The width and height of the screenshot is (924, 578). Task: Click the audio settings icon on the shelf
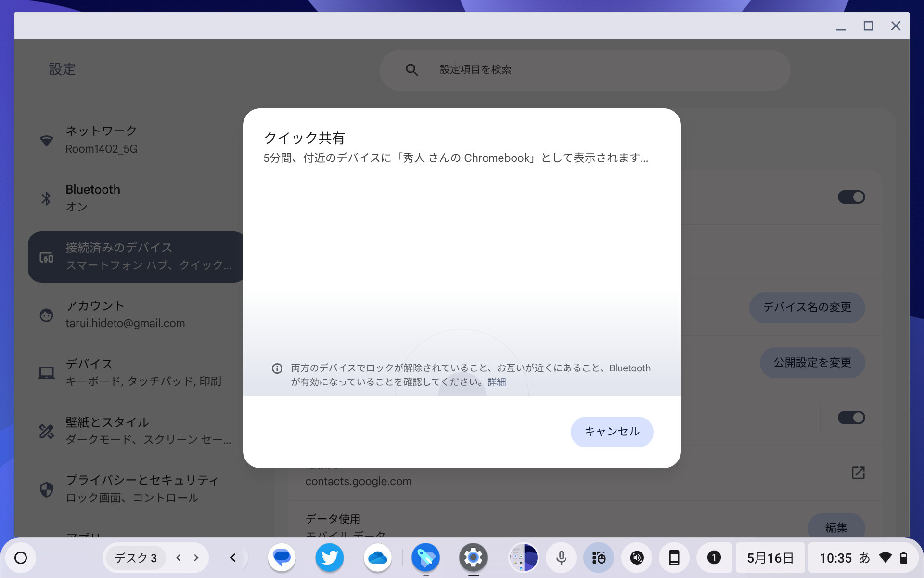[636, 557]
